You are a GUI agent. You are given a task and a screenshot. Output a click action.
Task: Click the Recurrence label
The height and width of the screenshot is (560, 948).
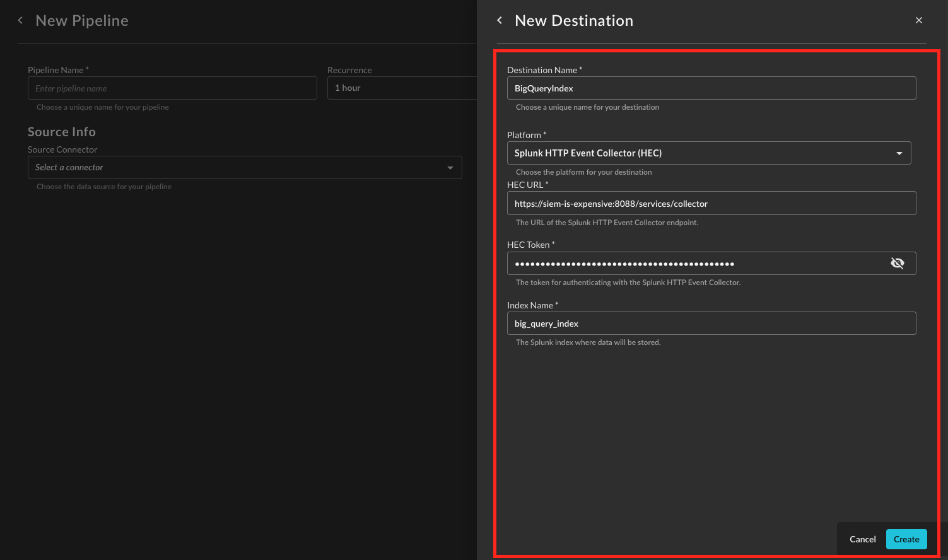pyautogui.click(x=349, y=70)
